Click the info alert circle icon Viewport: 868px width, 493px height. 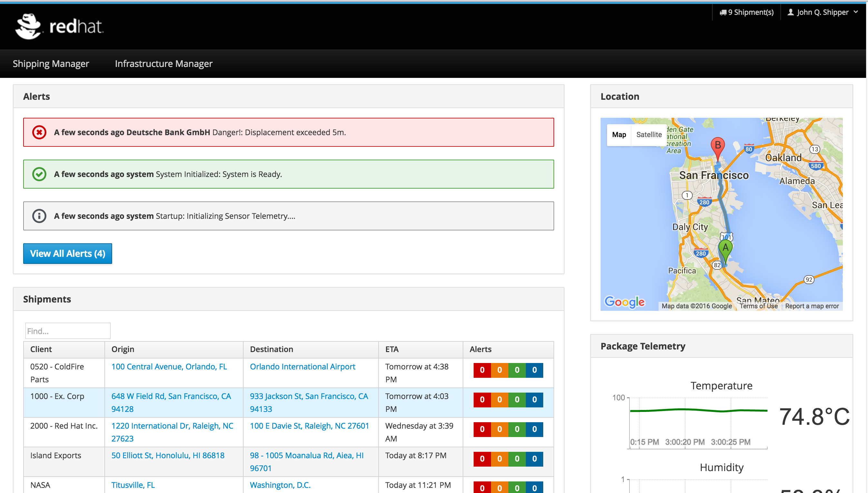point(39,216)
